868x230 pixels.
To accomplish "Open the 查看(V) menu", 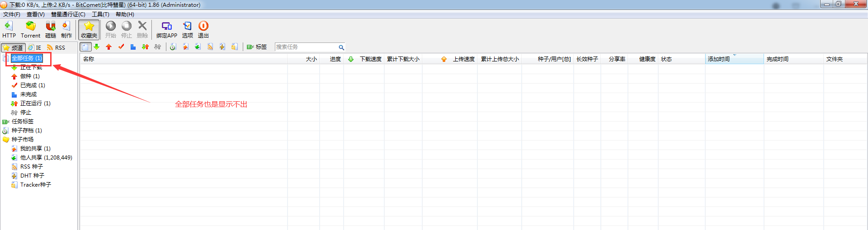I will 36,14.
